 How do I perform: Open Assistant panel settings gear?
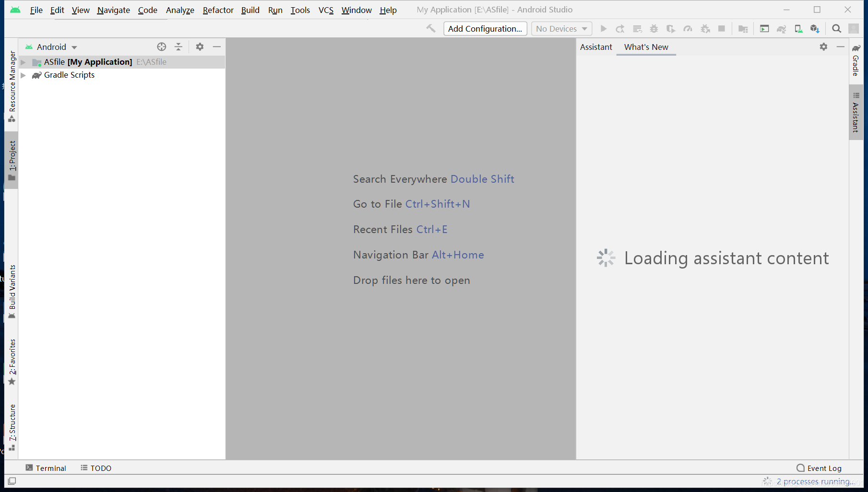click(823, 47)
